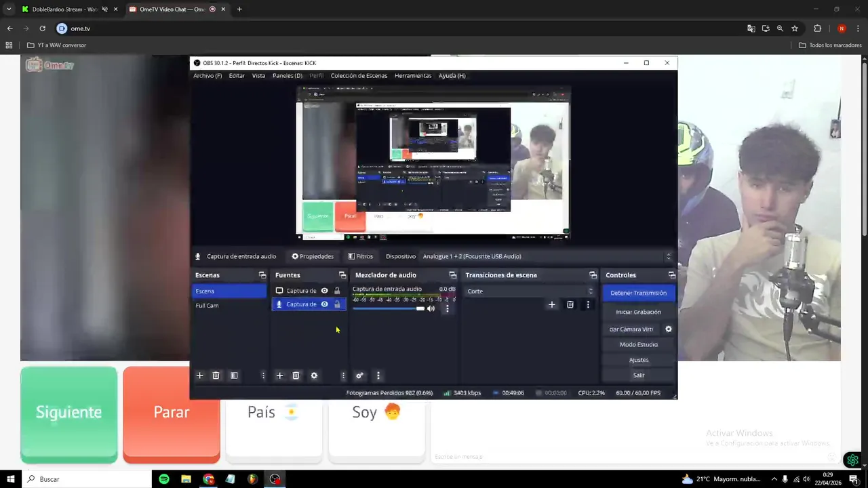Toggle visibility of display capture source
This screenshot has height=488, width=868.
[324, 291]
